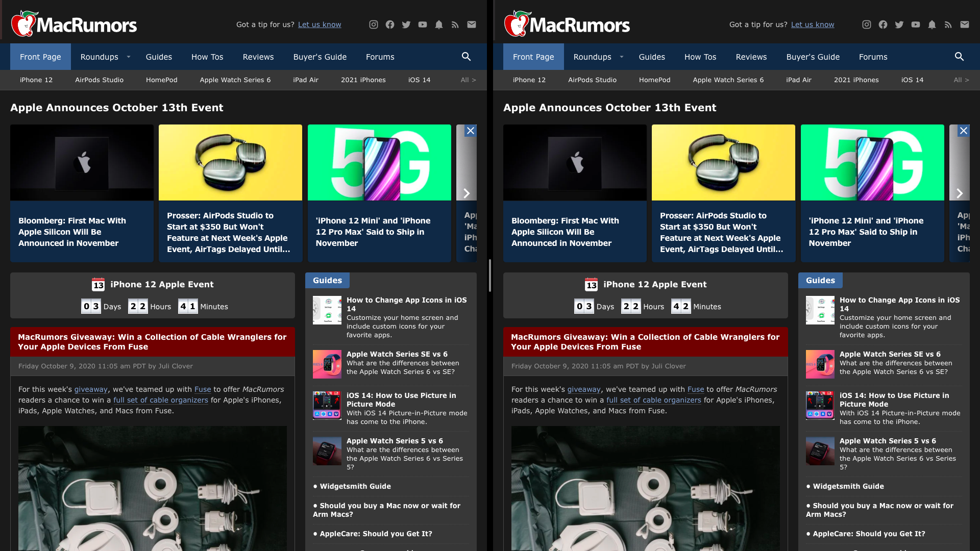Image resolution: width=980 pixels, height=551 pixels.
Task: Expand Roundups dropdown arrow in left window
Action: coord(129,57)
